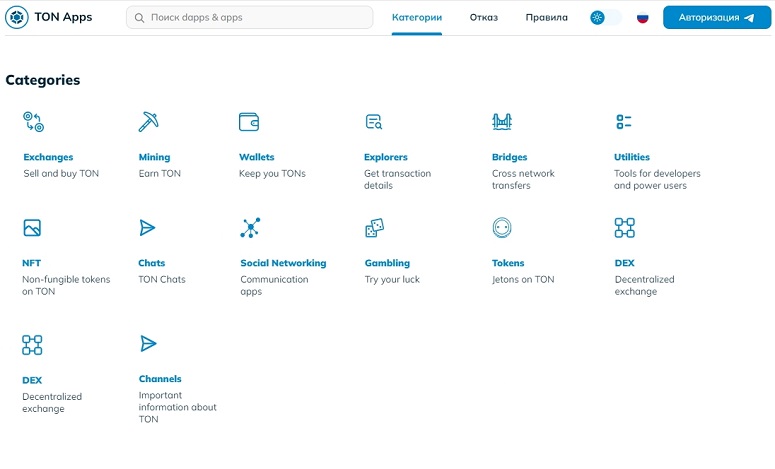Click the Categories heading
Screen dimensions: 775x469
(x=43, y=80)
